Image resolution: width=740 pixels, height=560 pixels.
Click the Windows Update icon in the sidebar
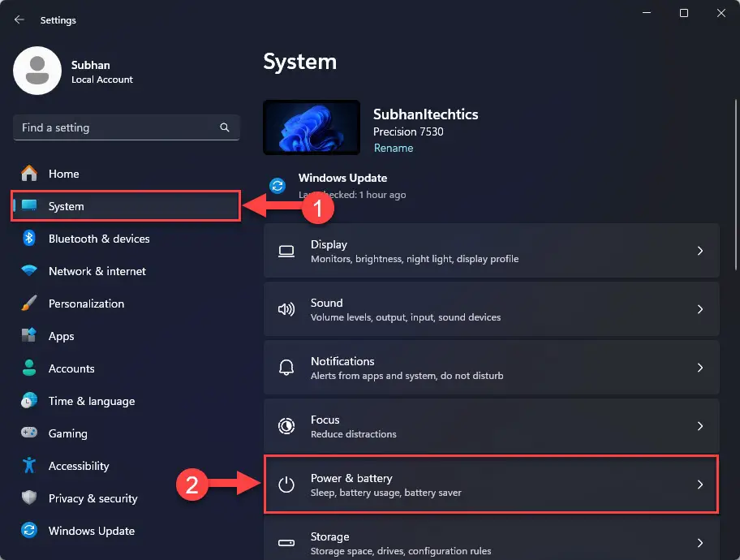click(x=28, y=531)
